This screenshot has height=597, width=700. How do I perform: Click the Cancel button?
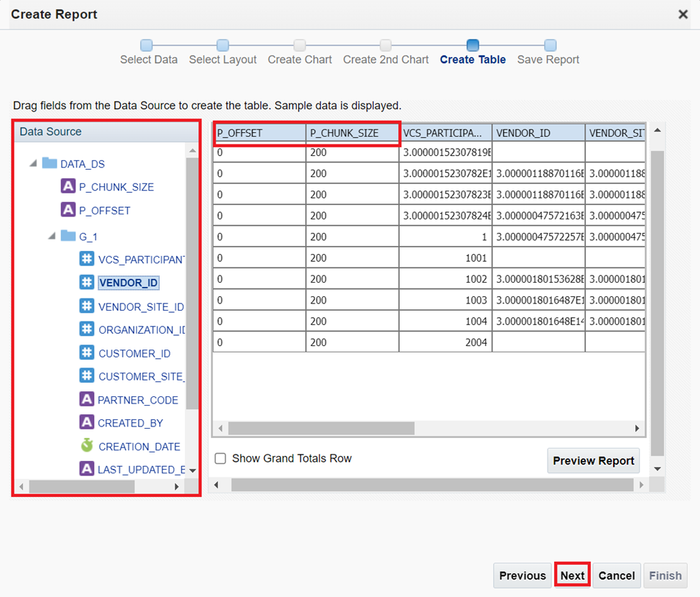pyautogui.click(x=617, y=575)
